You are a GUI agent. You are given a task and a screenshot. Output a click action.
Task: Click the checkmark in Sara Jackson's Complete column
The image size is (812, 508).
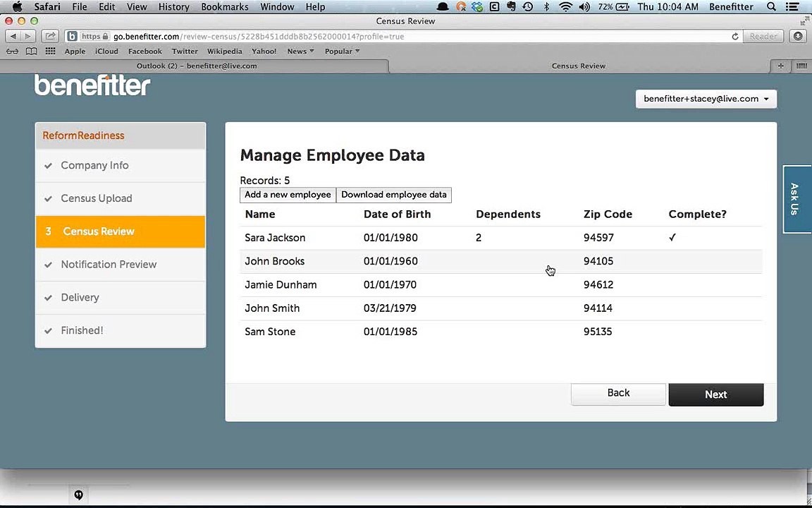coord(672,237)
